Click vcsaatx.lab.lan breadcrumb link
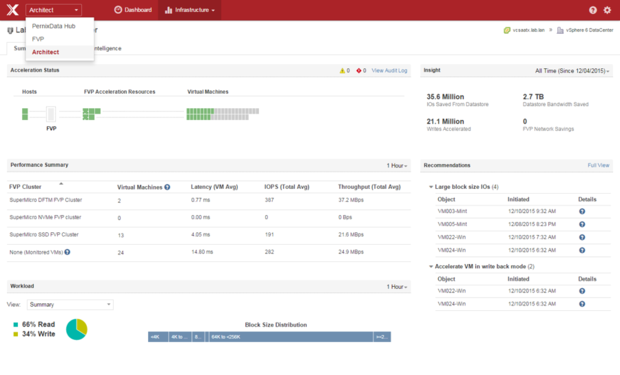The width and height of the screenshot is (620, 375). pos(528,30)
